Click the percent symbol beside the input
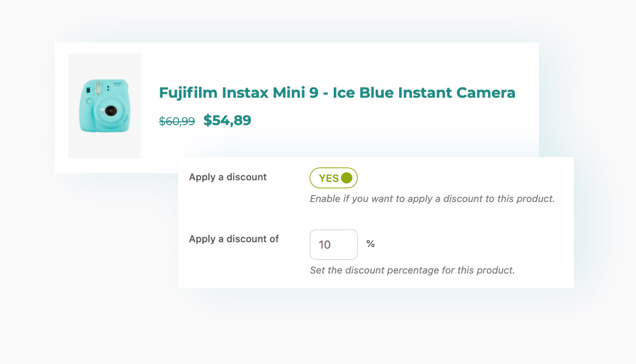The width and height of the screenshot is (636, 364). click(371, 244)
